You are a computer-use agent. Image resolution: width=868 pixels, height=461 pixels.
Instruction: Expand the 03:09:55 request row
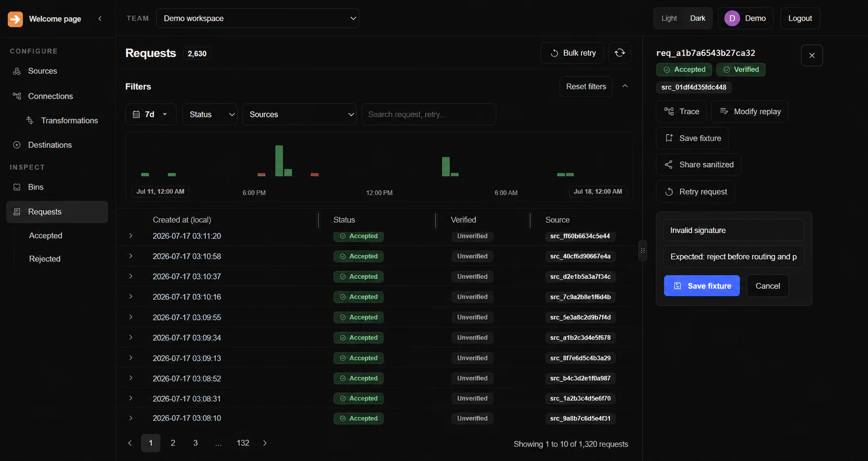pos(131,317)
